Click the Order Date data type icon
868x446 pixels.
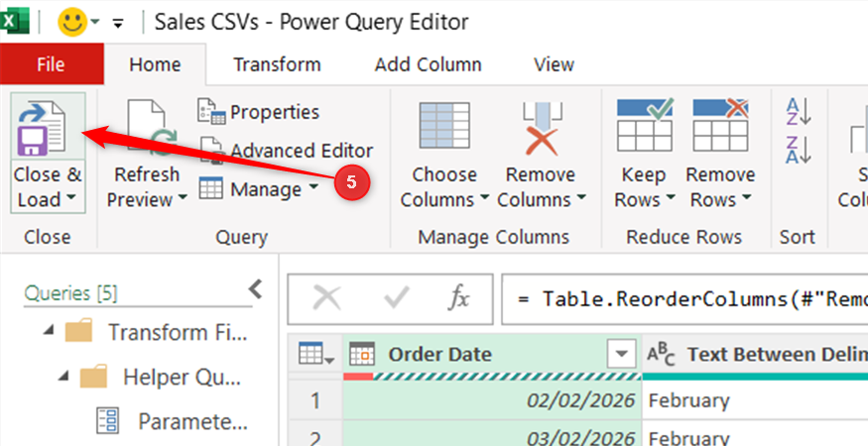362,354
